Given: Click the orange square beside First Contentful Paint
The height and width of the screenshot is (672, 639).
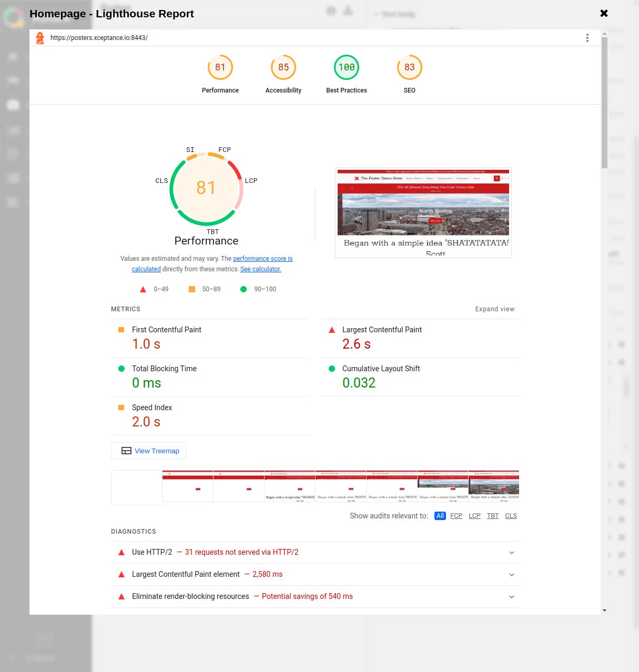Looking at the screenshot, I should pos(121,330).
